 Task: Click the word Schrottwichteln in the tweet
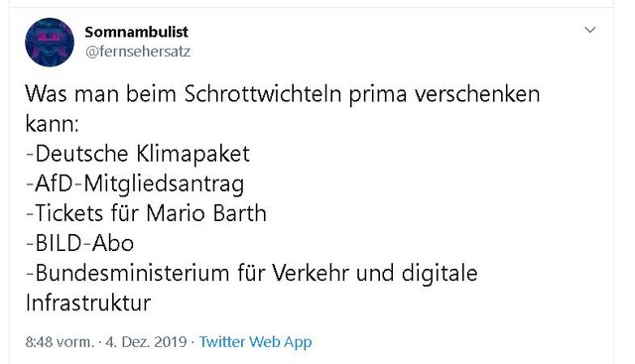(263, 94)
